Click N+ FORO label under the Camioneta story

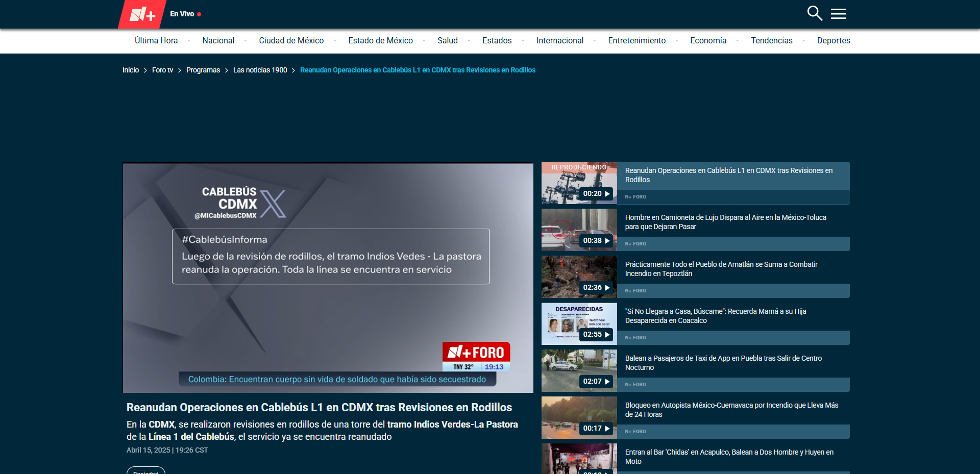(x=635, y=244)
